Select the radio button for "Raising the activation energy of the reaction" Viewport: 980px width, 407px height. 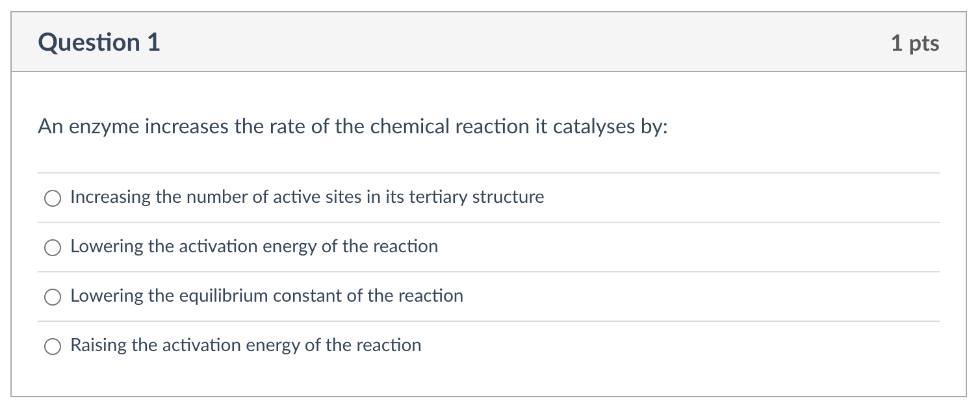52,346
